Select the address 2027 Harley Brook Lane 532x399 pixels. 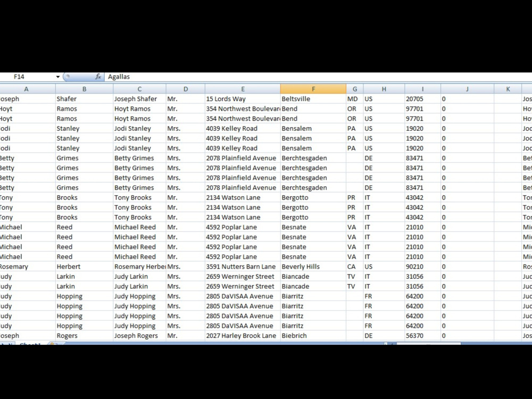click(x=243, y=336)
